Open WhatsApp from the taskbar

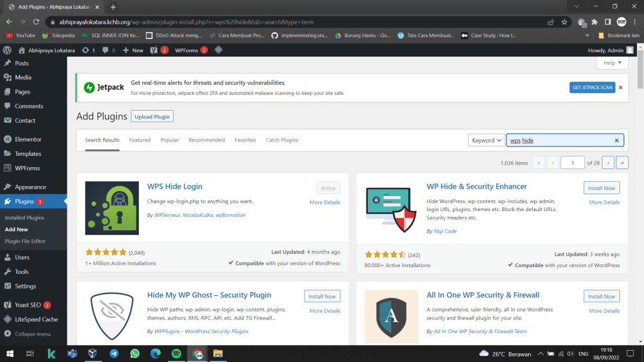(x=135, y=353)
